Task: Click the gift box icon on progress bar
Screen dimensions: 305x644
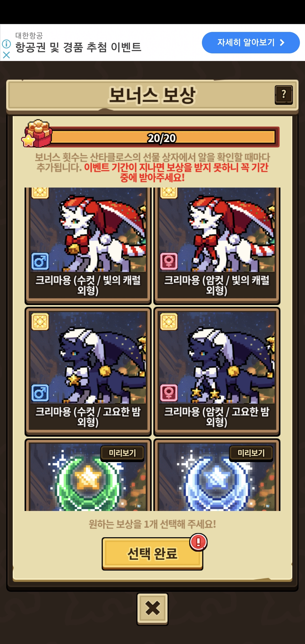Action: point(37,134)
